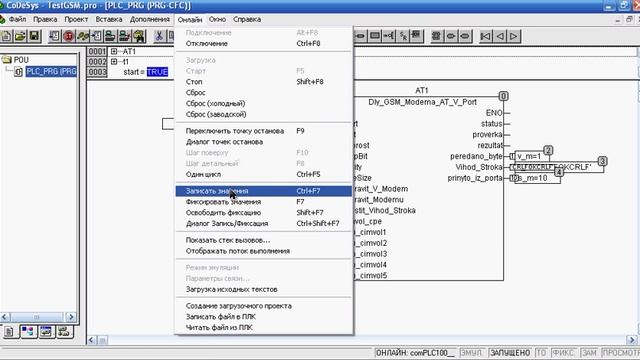
Task: Click the Cut scissors icon
Action: (x=159, y=36)
